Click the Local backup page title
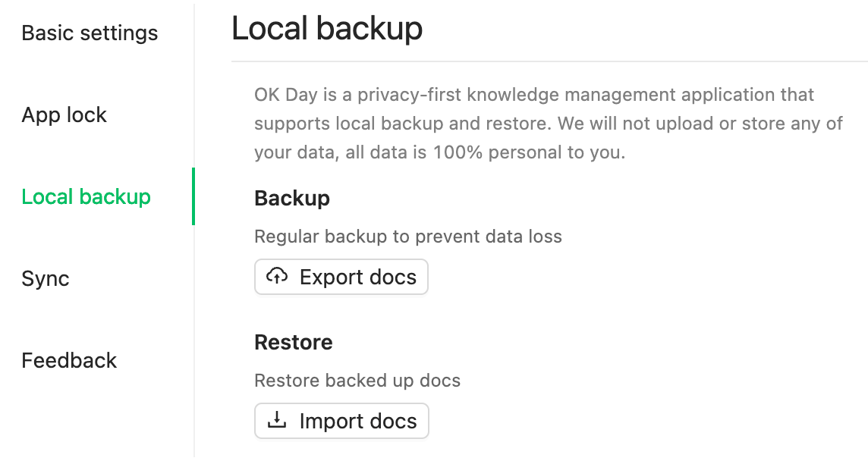This screenshot has height=461, width=868. click(x=327, y=29)
